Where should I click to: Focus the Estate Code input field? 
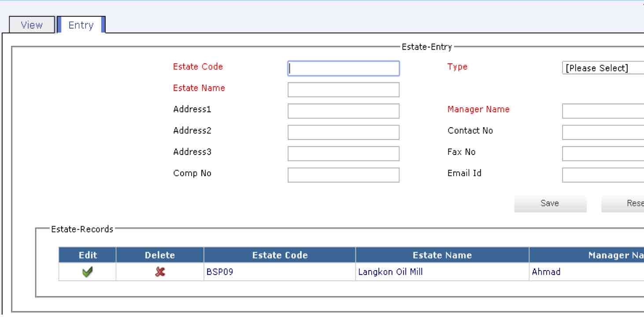343,69
